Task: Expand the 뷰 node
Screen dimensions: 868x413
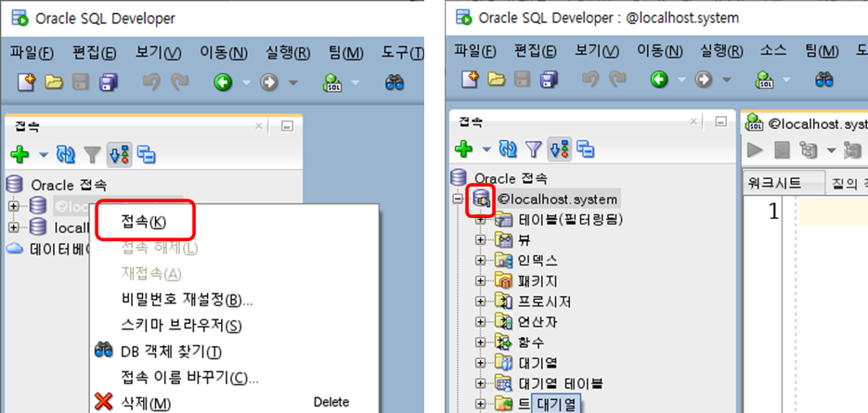Action: click(x=481, y=240)
